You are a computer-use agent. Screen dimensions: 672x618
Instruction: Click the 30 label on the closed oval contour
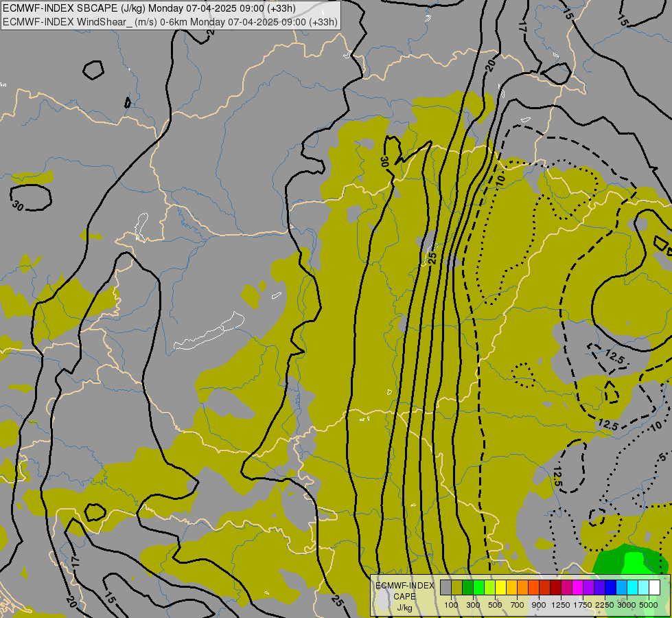point(18,206)
